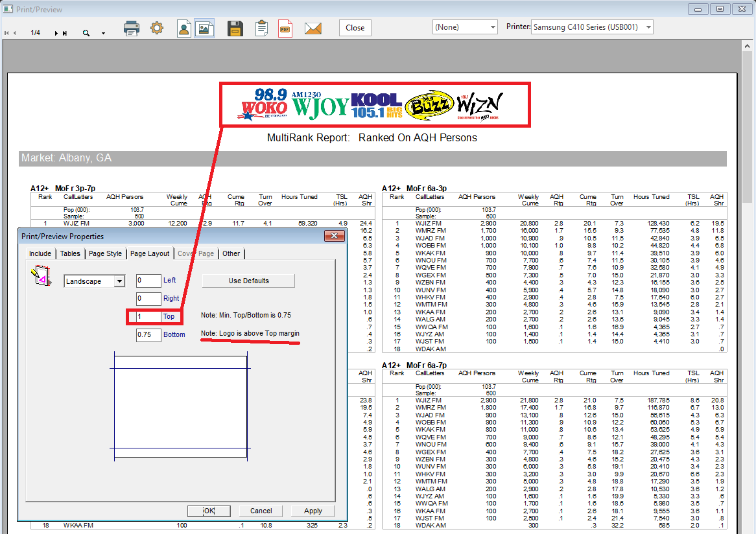The width and height of the screenshot is (756, 534).
Task: Click the magnifier zoom icon
Action: (86, 33)
